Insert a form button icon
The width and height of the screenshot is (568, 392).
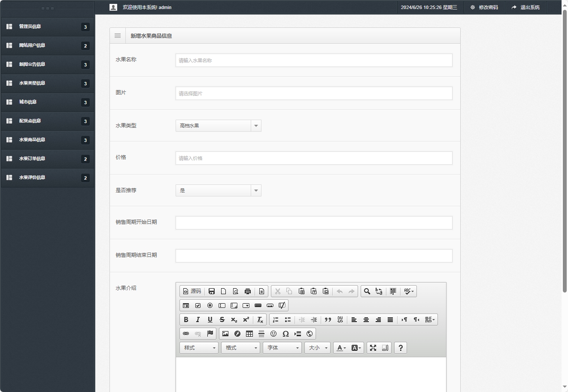(x=258, y=305)
